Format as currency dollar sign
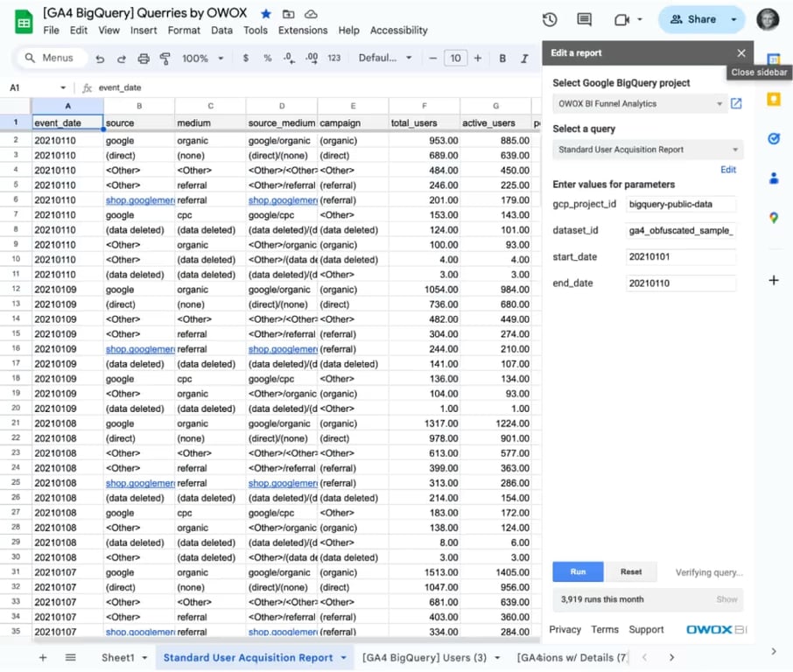Screen dimensions: 793x672 tap(246, 58)
